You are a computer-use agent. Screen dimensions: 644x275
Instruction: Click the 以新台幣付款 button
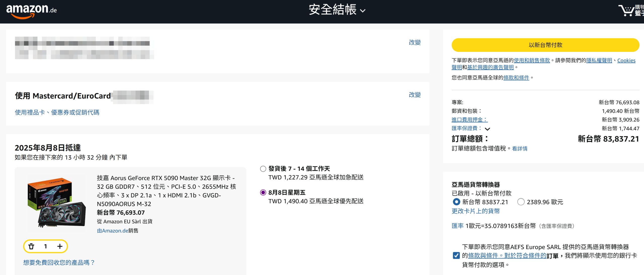tap(545, 45)
